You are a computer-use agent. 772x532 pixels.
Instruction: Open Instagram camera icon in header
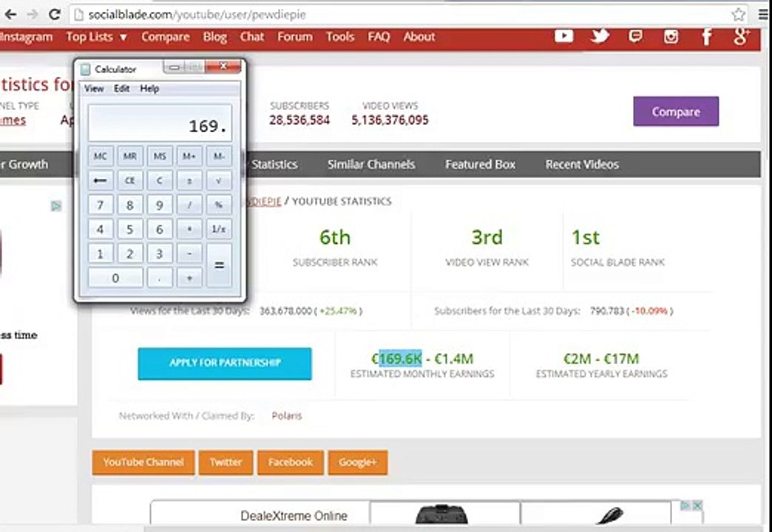(x=671, y=36)
